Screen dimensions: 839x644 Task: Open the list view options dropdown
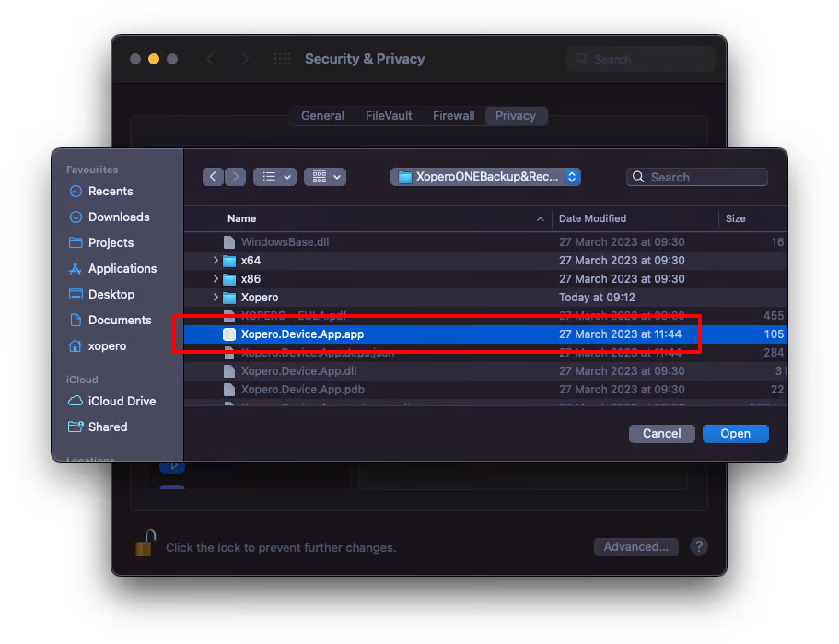click(275, 177)
